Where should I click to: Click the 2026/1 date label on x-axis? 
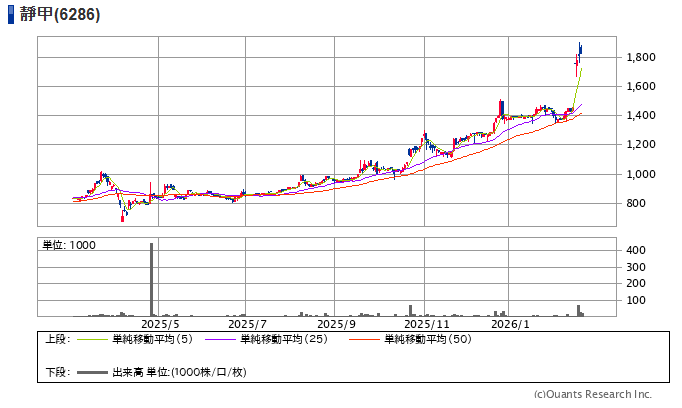(x=509, y=324)
